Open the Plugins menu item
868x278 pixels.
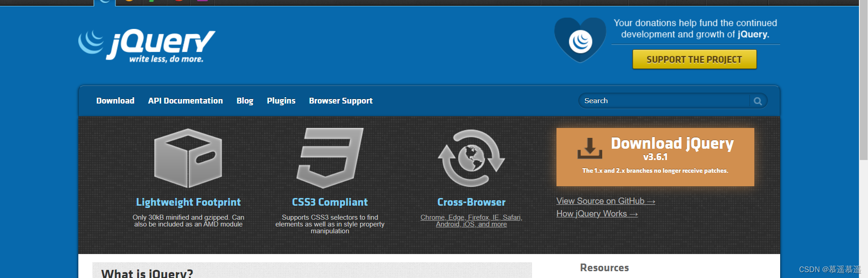[x=281, y=101]
